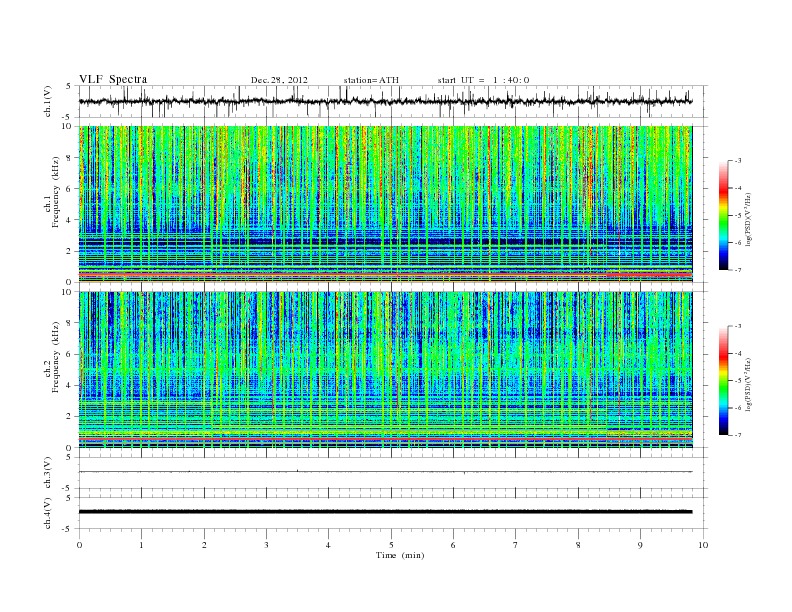The image size is (792, 612).
Task: Click the ch.2 spectrogram panel
Action: (385, 370)
